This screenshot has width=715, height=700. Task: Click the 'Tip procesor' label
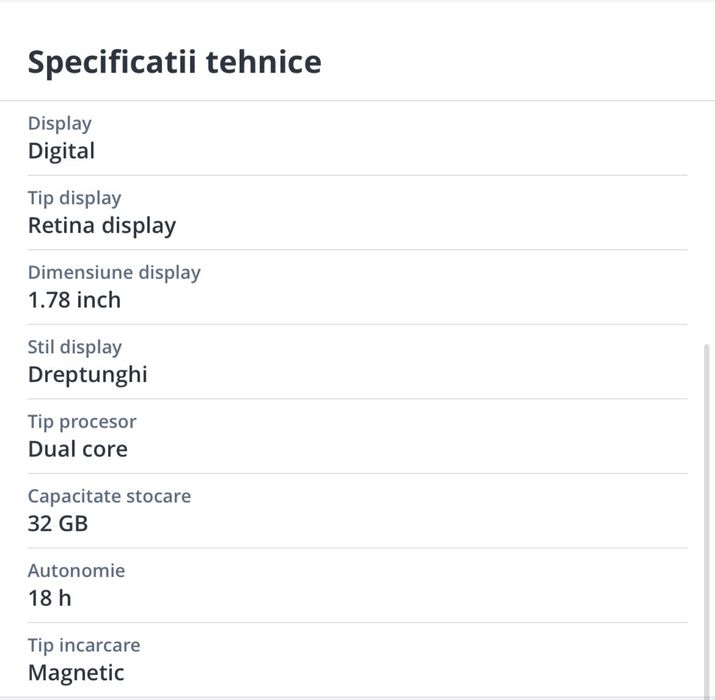(x=82, y=422)
